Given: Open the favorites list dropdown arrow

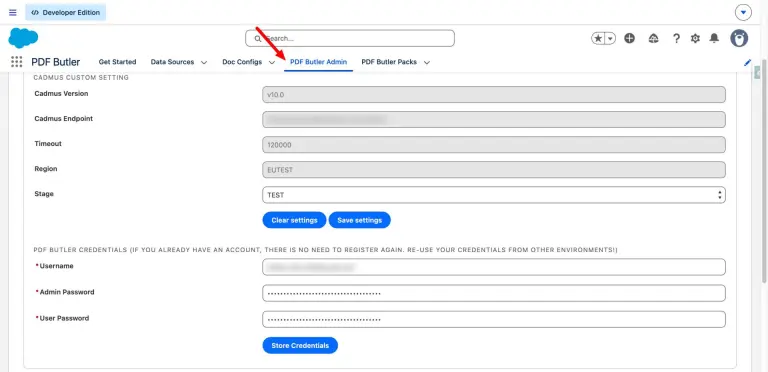Looking at the screenshot, I should pos(610,38).
